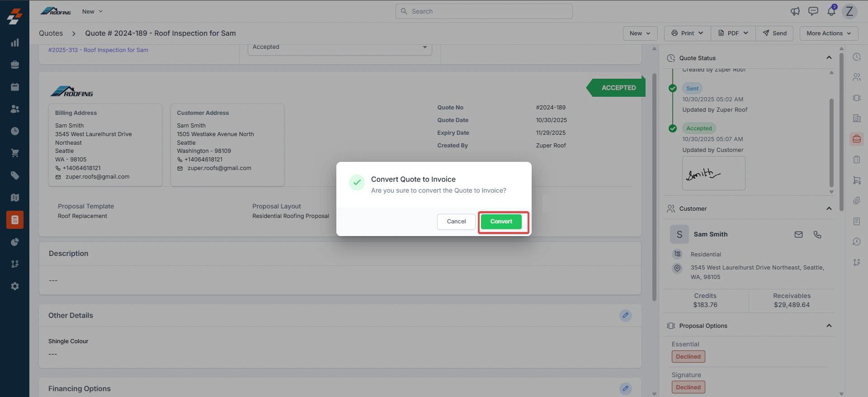Collapse the Quote Status section
Screen dimensions: 868x397
coord(829,57)
